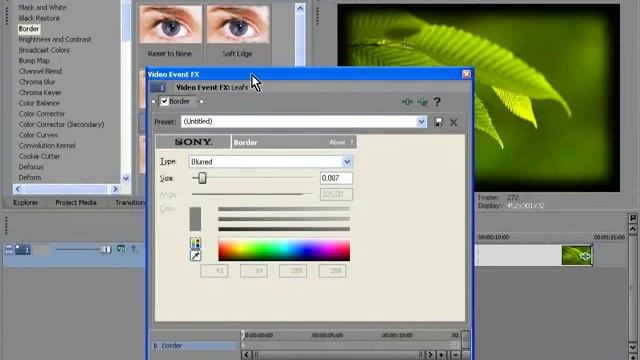640x360 pixels.
Task: Select the Reset to None preset thumbnail
Action: [x=170, y=24]
